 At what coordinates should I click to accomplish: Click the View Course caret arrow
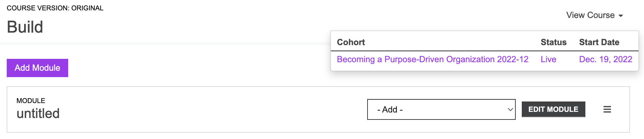coord(621,16)
